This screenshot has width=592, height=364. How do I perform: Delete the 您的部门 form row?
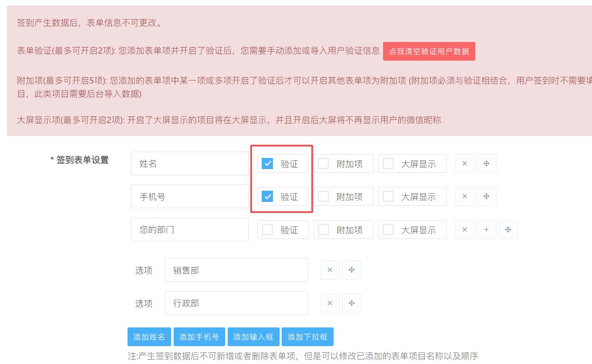tap(464, 230)
